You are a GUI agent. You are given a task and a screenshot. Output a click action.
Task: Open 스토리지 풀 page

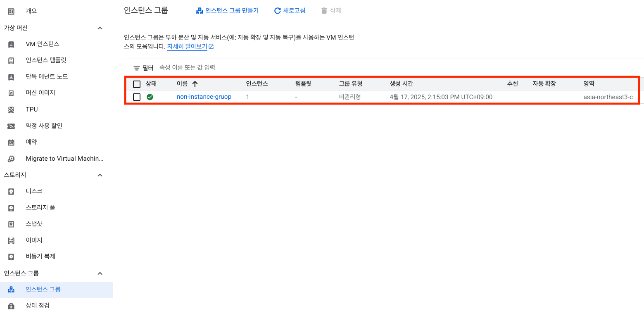tap(40, 207)
